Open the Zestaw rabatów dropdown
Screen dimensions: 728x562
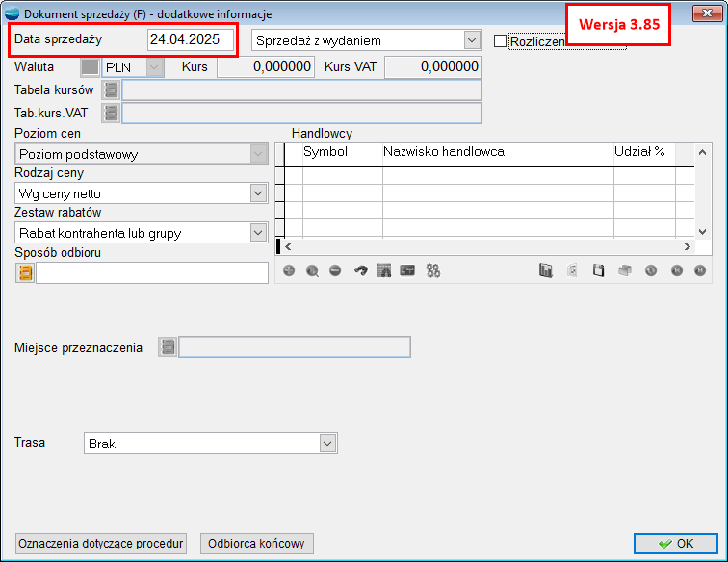pyautogui.click(x=258, y=232)
